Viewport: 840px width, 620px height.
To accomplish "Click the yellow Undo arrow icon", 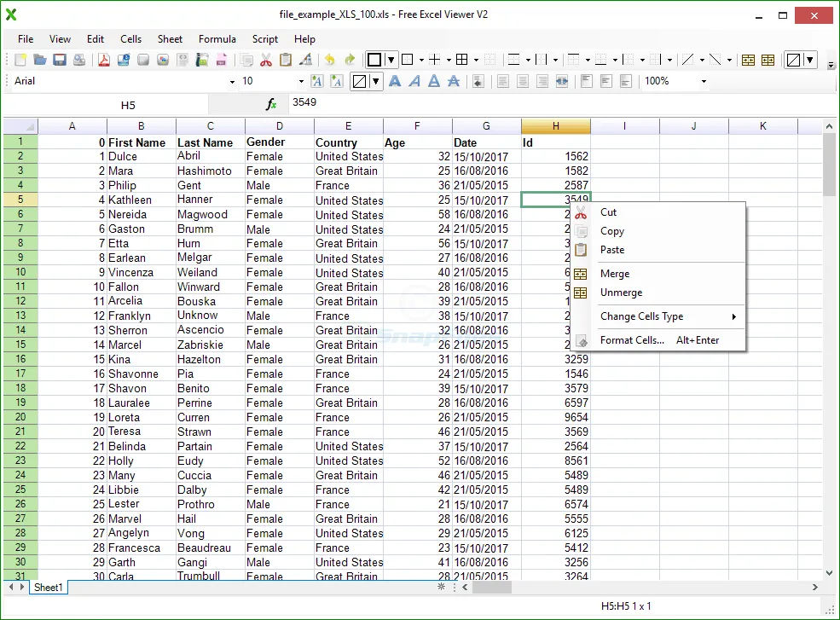I will click(x=330, y=60).
